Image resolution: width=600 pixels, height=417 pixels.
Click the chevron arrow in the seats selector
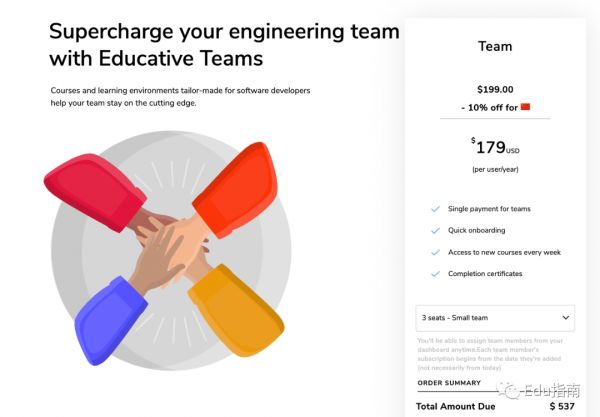tap(566, 318)
